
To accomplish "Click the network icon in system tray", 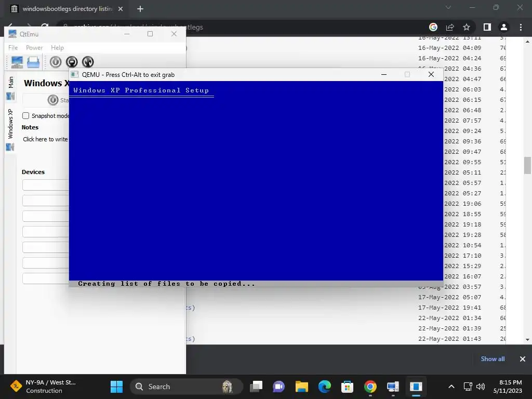I will coord(468,387).
